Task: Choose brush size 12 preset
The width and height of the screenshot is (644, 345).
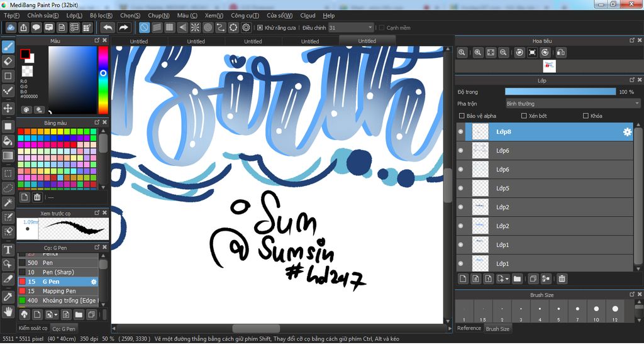Action: [x=615, y=312]
